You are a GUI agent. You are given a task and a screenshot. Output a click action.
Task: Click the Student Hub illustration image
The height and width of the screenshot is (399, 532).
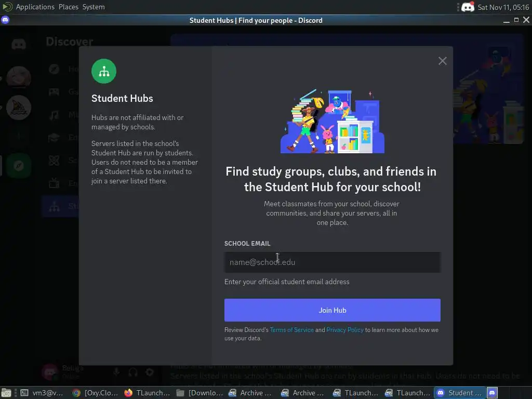332,121
